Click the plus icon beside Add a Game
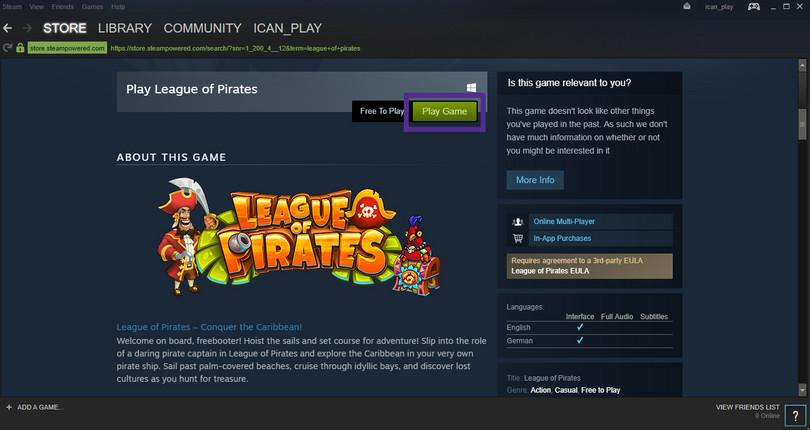 point(9,407)
